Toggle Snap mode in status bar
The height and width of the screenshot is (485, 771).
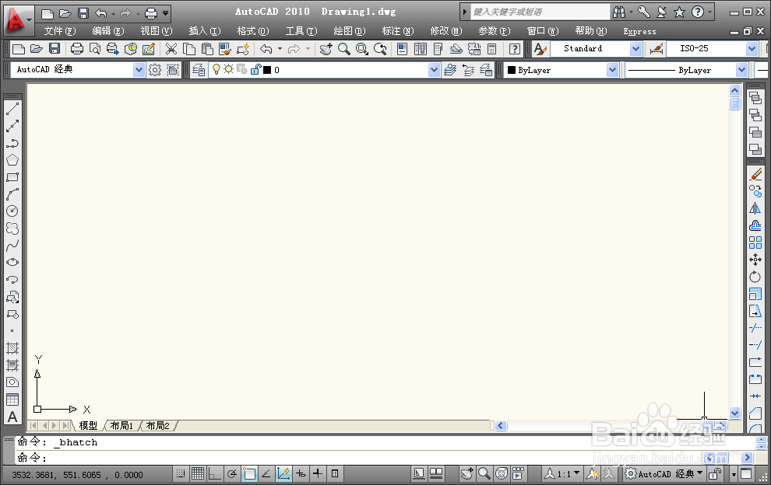click(180, 474)
